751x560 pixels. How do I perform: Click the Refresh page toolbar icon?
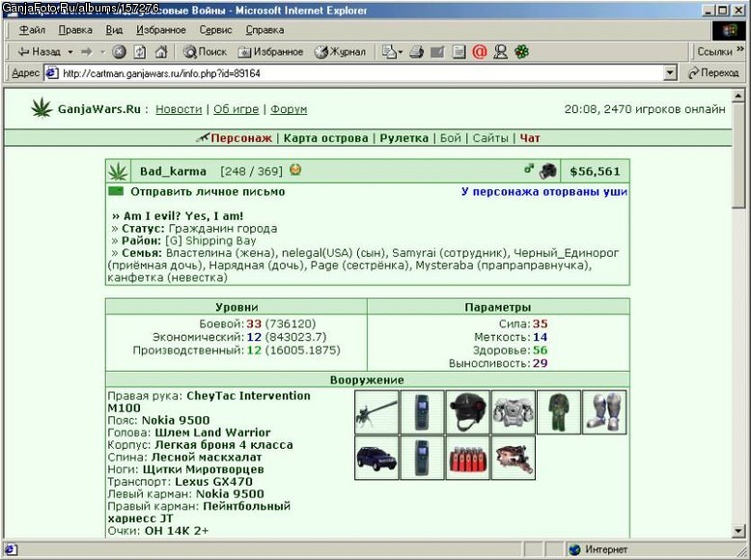point(140,52)
